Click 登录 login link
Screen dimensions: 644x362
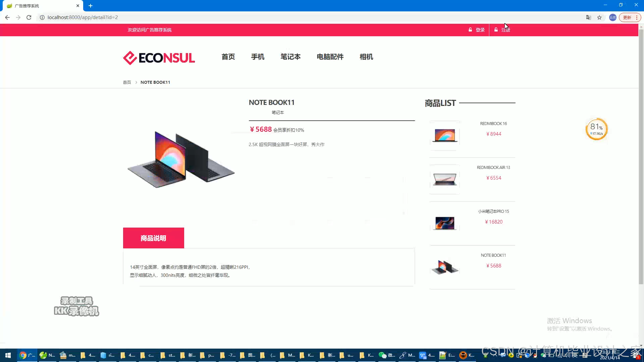pos(480,30)
